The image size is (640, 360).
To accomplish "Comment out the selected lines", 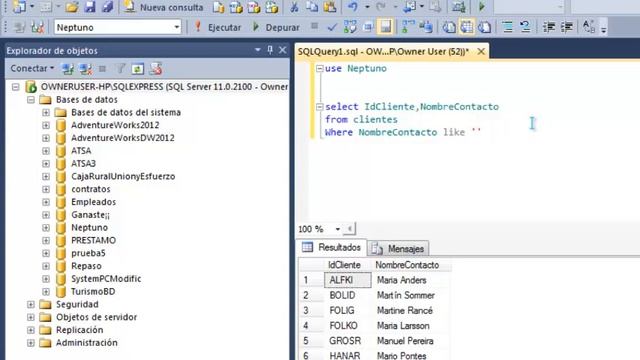I will click(x=507, y=27).
